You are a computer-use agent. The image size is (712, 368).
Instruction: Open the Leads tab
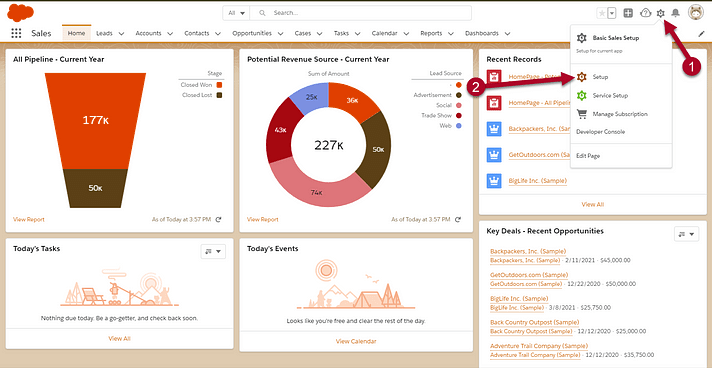pos(104,33)
